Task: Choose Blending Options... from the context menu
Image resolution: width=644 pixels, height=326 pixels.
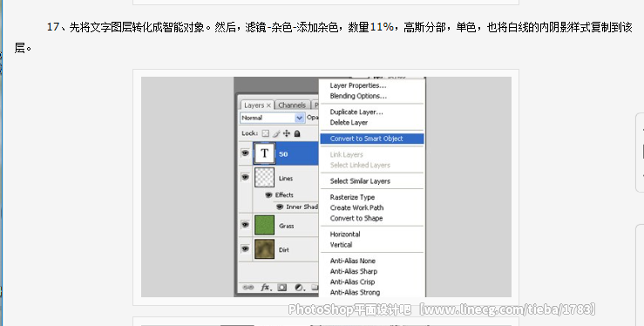Action: click(x=358, y=96)
